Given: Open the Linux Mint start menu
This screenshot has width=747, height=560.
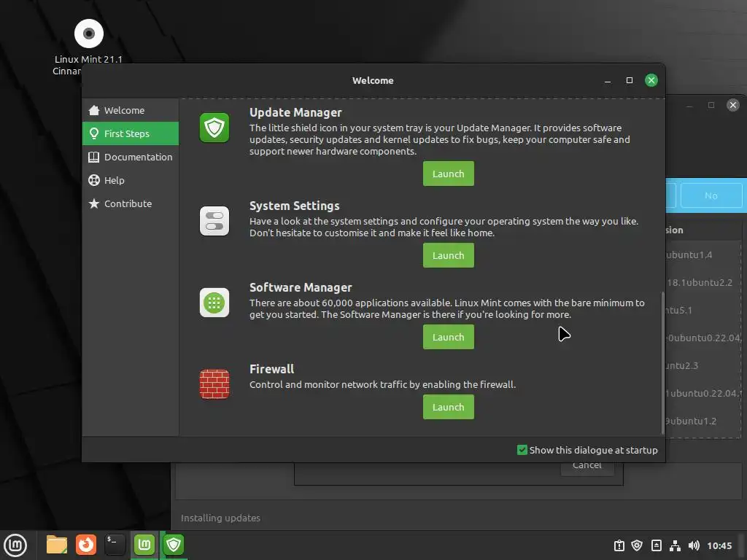Looking at the screenshot, I should [15, 545].
